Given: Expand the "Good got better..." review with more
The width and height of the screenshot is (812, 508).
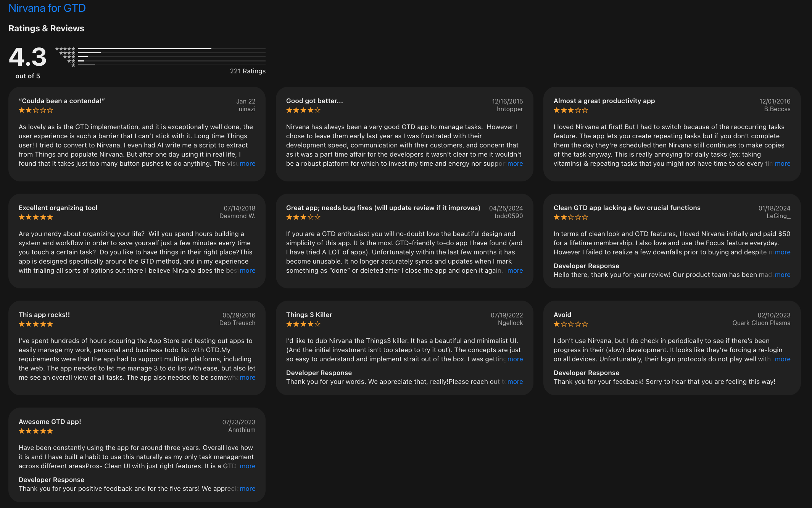Looking at the screenshot, I should tap(515, 163).
